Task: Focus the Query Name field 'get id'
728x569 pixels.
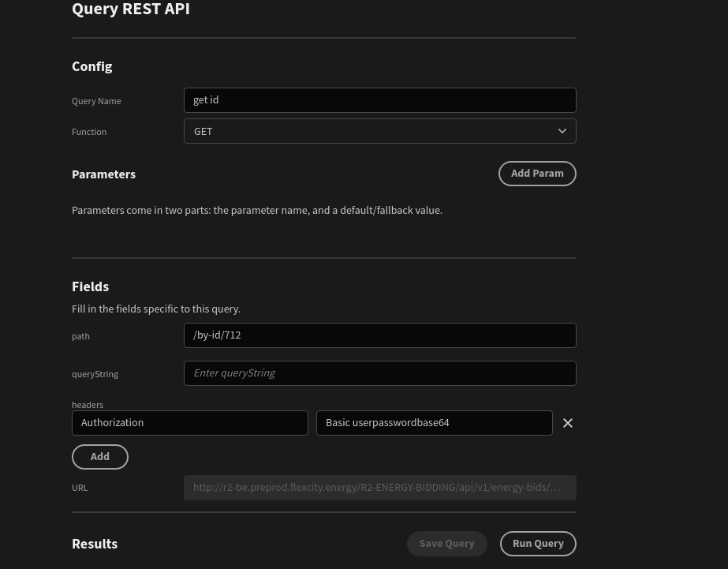Action: click(x=380, y=100)
